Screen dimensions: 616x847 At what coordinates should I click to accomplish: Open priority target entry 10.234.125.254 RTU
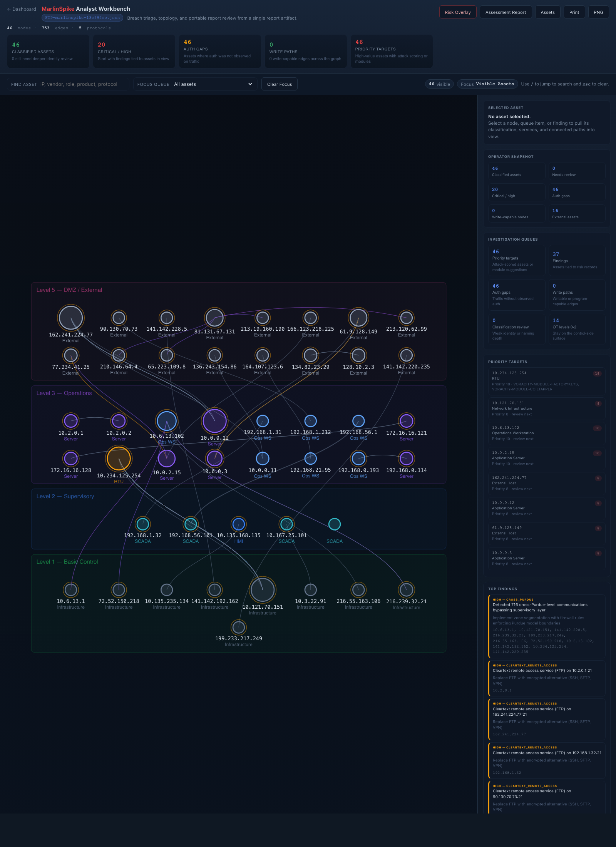click(x=546, y=381)
